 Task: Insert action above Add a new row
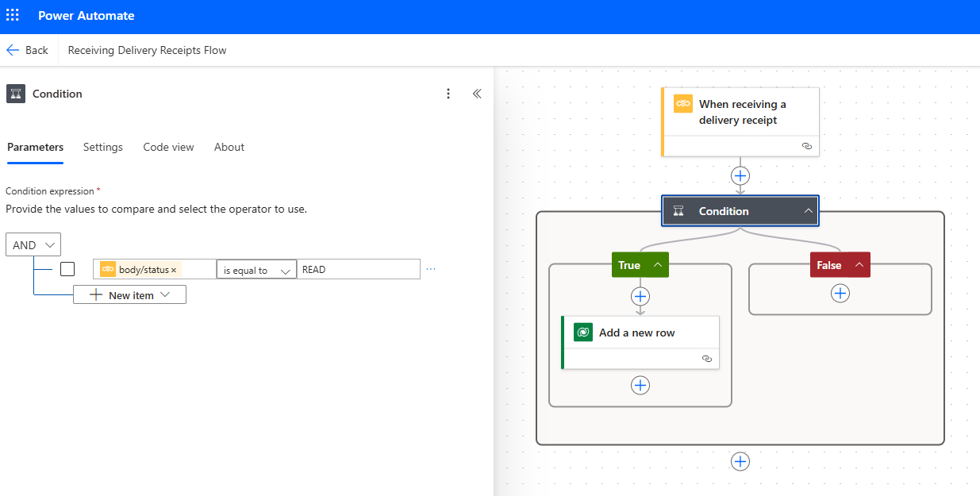[640, 296]
